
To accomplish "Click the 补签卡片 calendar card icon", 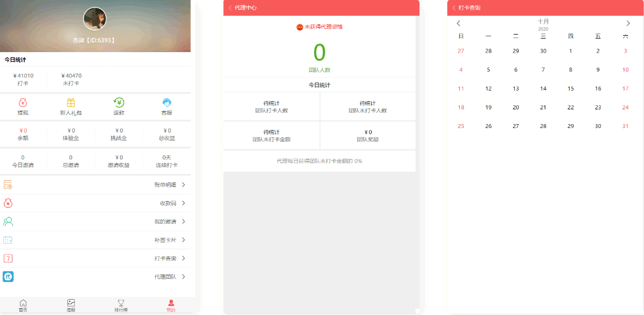I will (8, 240).
